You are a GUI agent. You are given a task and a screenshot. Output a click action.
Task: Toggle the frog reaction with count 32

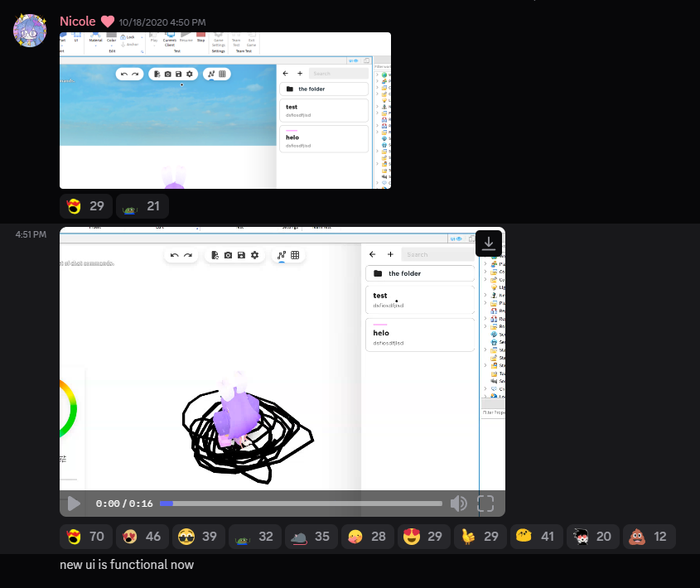tap(255, 537)
